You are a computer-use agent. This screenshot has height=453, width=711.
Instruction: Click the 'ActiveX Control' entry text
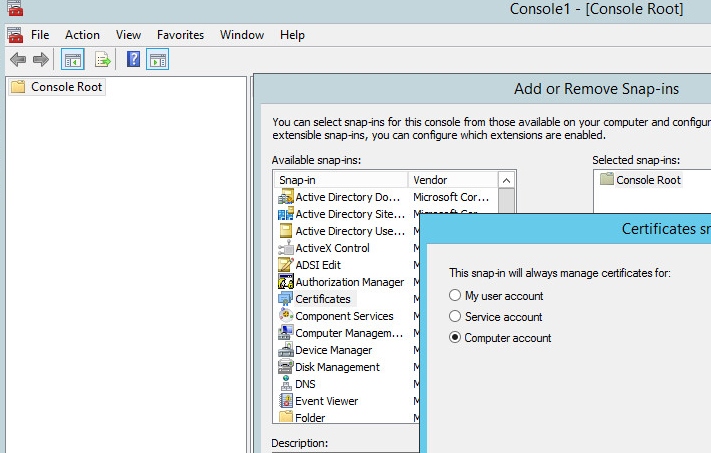[332, 248]
